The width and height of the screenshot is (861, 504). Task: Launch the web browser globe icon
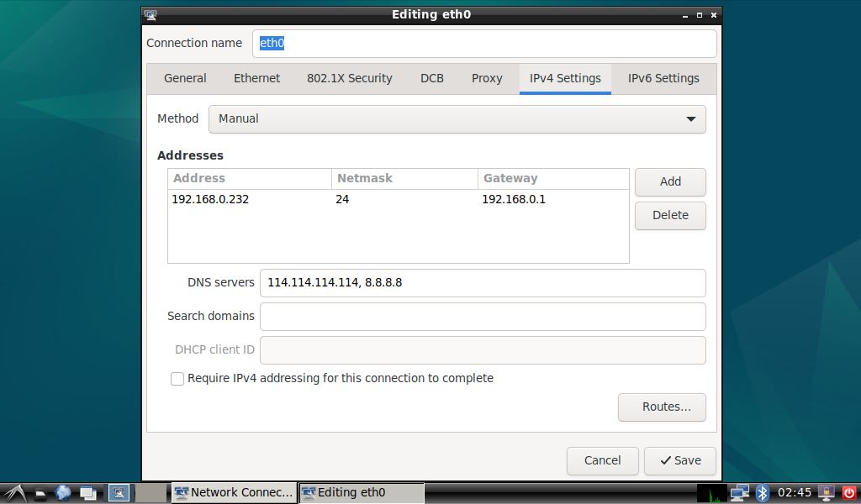coord(63,493)
